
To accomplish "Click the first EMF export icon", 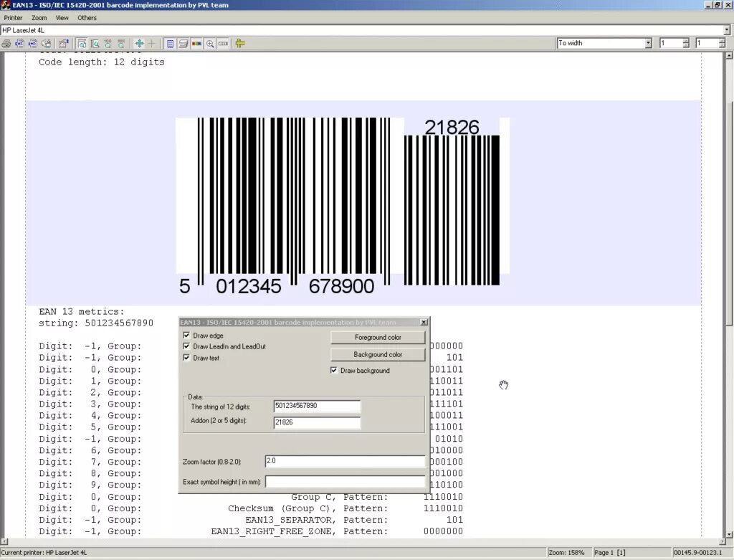I will tap(19, 44).
